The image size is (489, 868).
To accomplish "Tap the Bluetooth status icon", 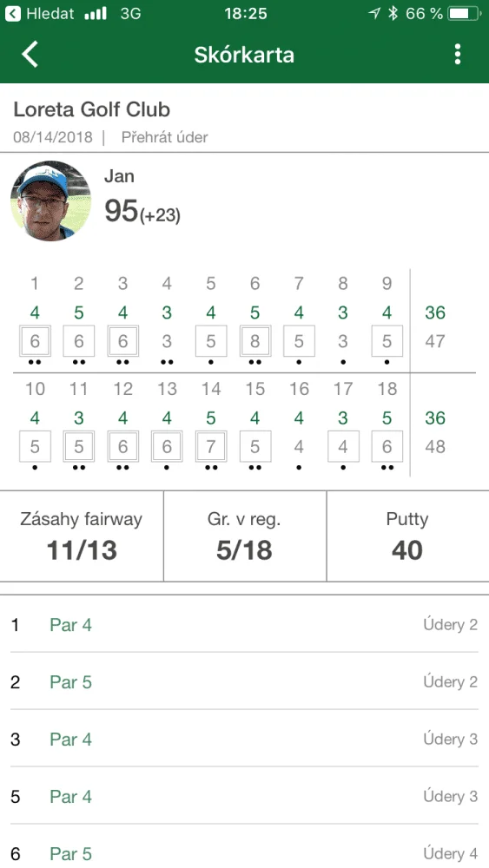I will click(x=393, y=14).
